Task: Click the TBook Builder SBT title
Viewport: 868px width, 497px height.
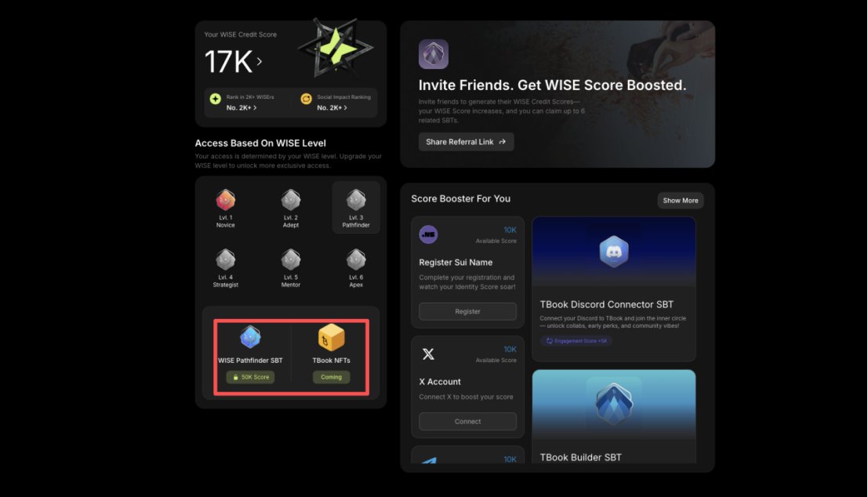Action: [x=581, y=457]
